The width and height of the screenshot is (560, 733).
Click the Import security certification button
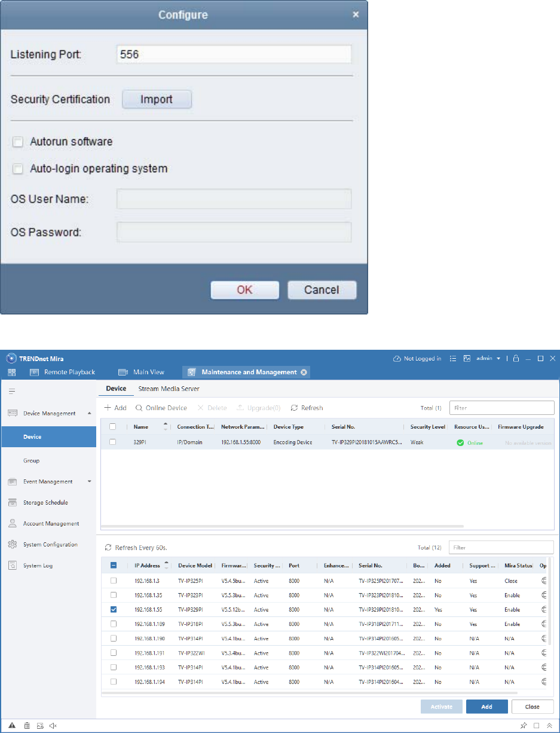(157, 99)
